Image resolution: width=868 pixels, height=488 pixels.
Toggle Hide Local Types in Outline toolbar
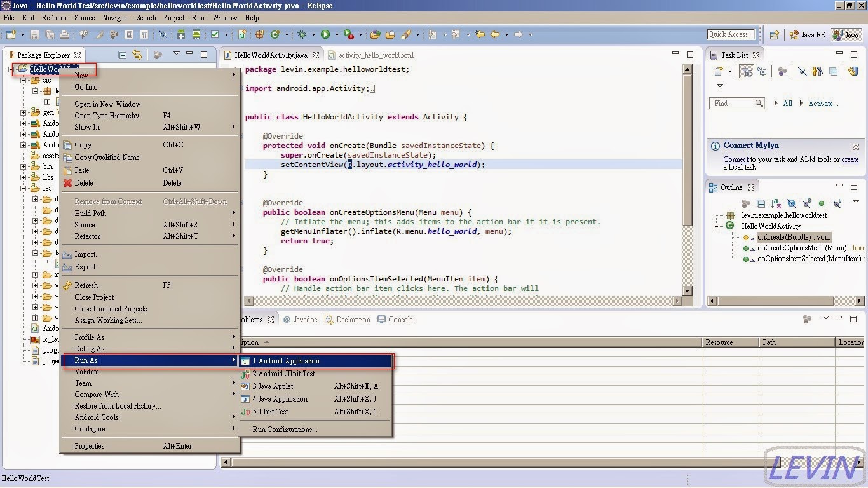[x=837, y=203]
